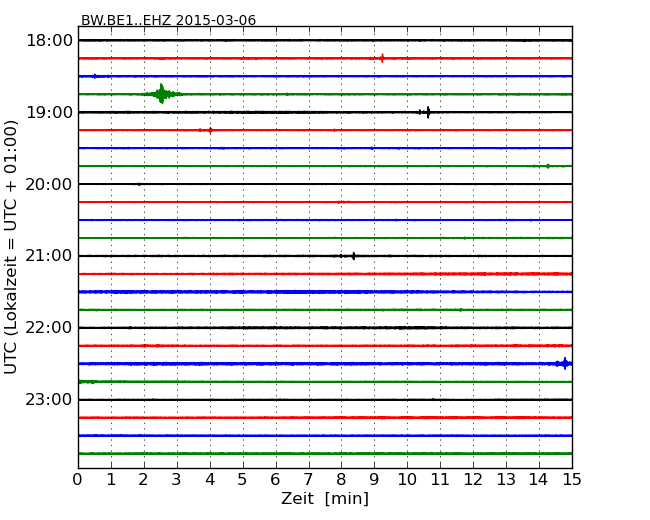Click x-axis tick label 5
Screen dimensions: 650x520
tap(242, 480)
